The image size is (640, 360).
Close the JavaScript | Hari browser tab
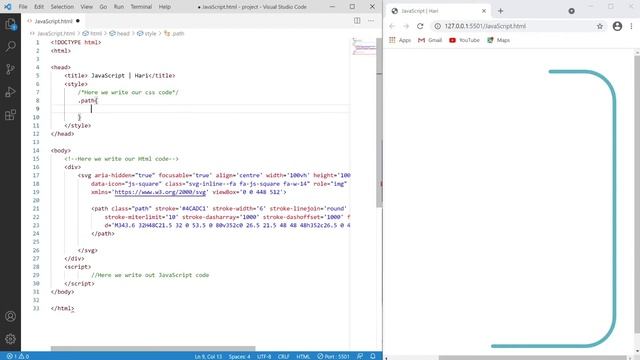tap(484, 11)
